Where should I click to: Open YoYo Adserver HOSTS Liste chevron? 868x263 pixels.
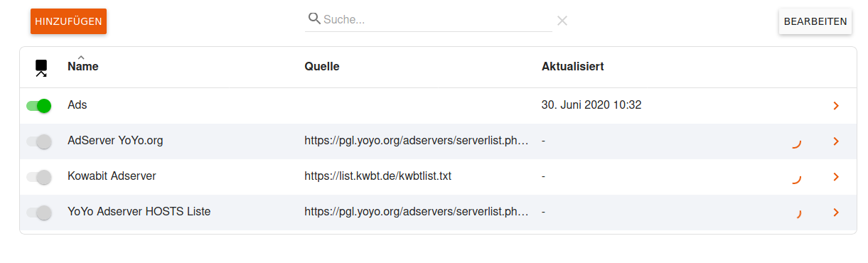click(x=836, y=212)
